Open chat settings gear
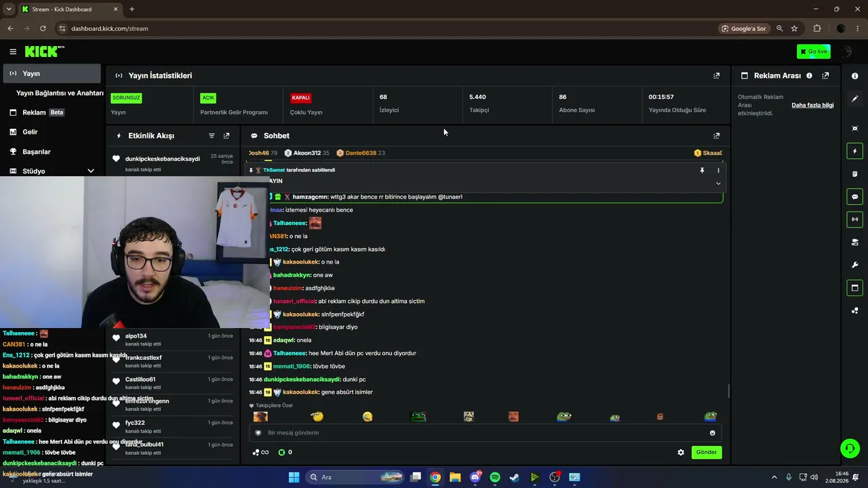The image size is (868, 488). 681,452
